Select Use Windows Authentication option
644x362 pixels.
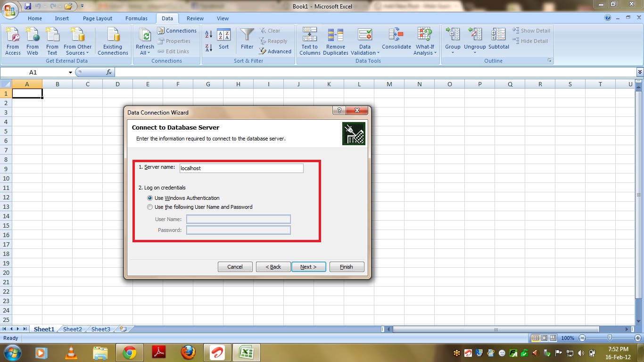click(x=150, y=198)
